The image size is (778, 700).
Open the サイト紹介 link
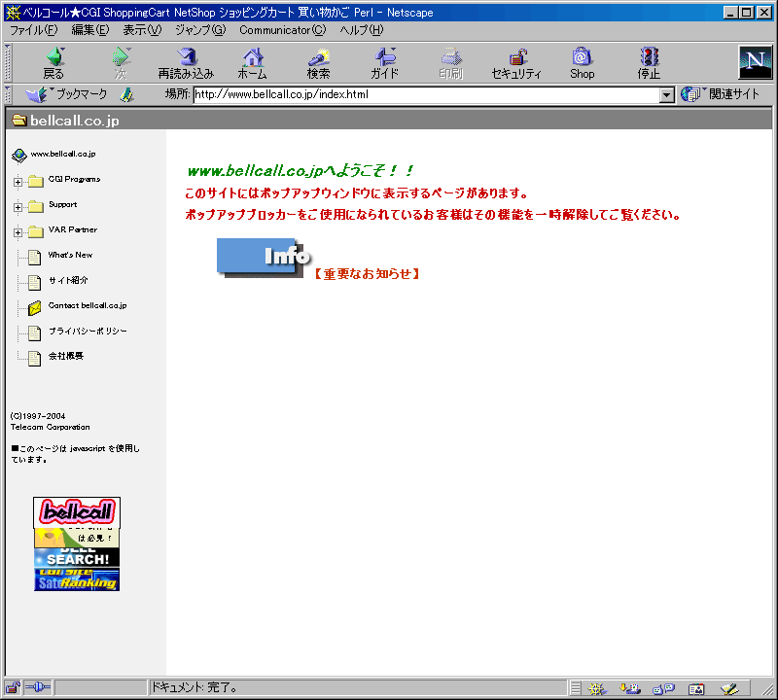[68, 280]
